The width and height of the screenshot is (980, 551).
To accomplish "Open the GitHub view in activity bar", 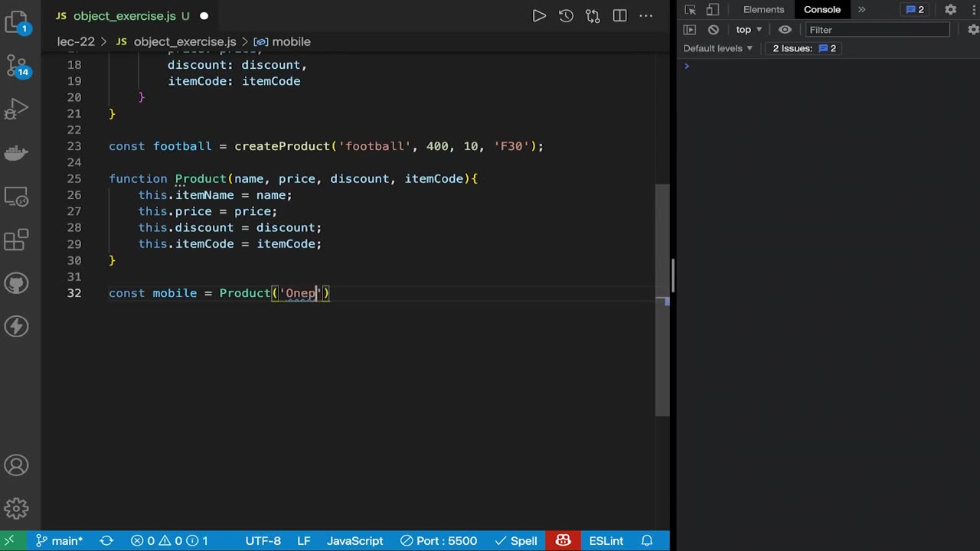I will point(16,283).
